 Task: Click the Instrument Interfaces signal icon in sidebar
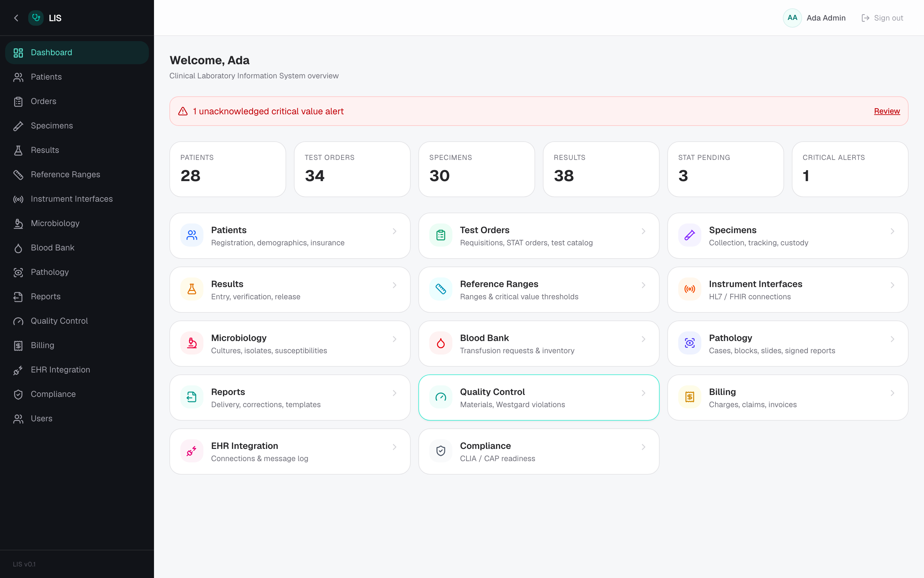(18, 199)
